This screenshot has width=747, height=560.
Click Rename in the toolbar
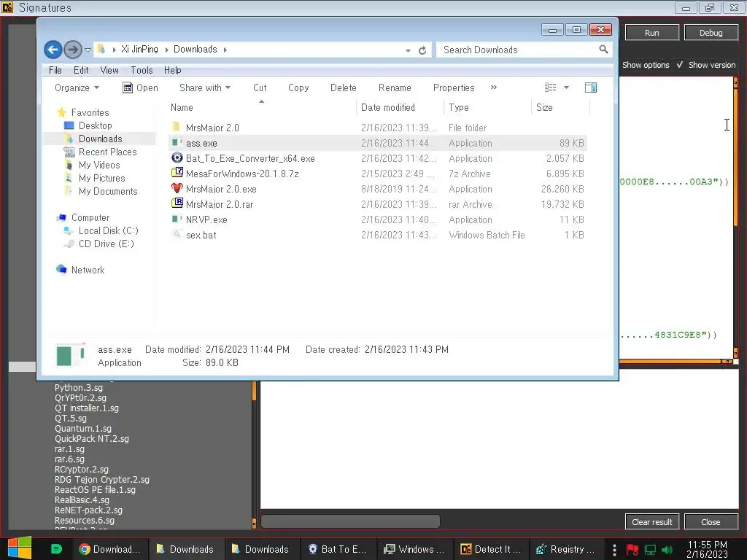point(395,87)
